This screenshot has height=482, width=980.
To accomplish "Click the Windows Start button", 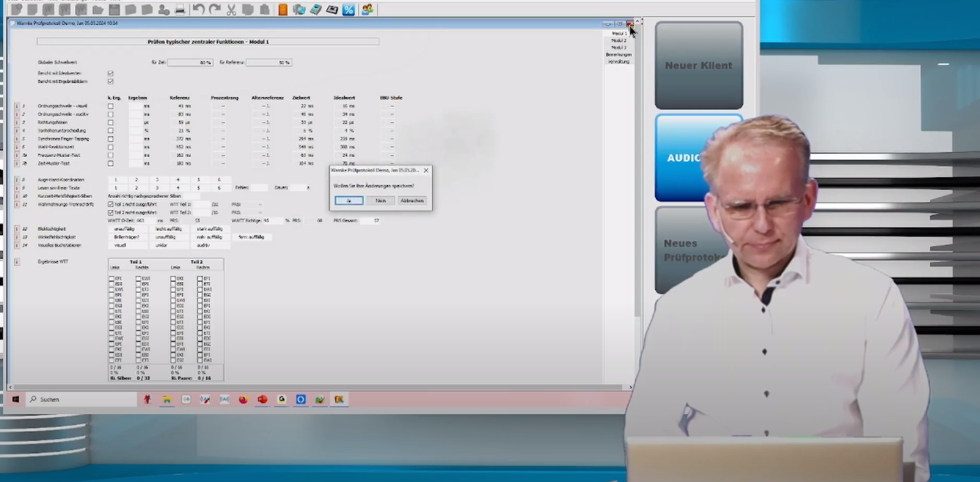I will (15, 400).
